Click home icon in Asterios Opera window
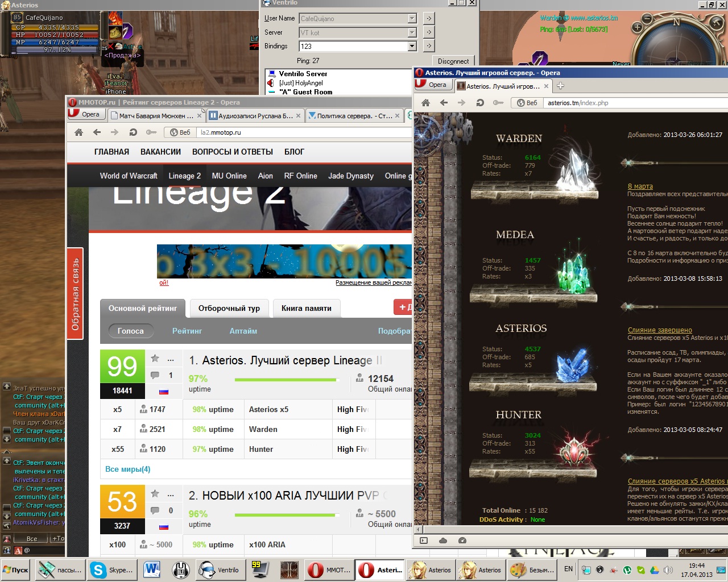 (x=425, y=103)
